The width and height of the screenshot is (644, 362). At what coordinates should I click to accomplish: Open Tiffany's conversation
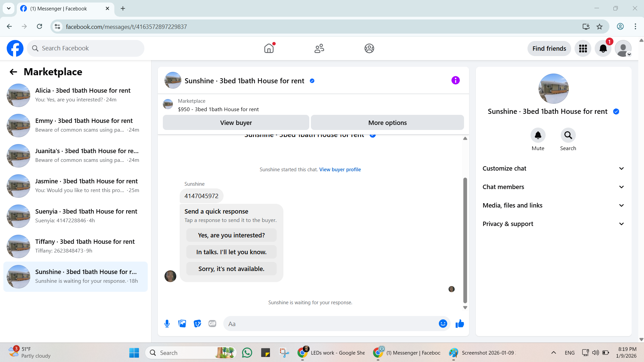[x=76, y=246]
